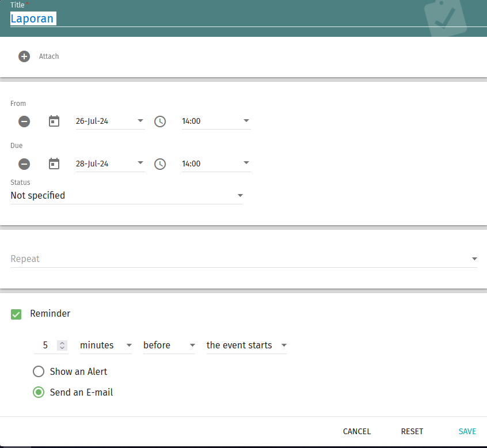The image size is (487, 448).
Task: Click the Due time clock icon
Action: point(160,164)
